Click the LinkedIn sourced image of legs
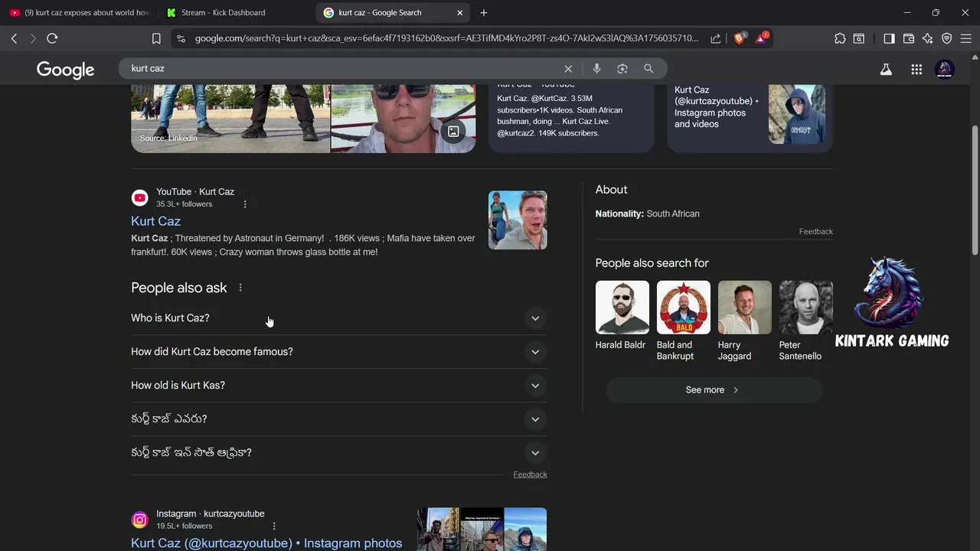The width and height of the screenshot is (980, 551). pos(230,119)
